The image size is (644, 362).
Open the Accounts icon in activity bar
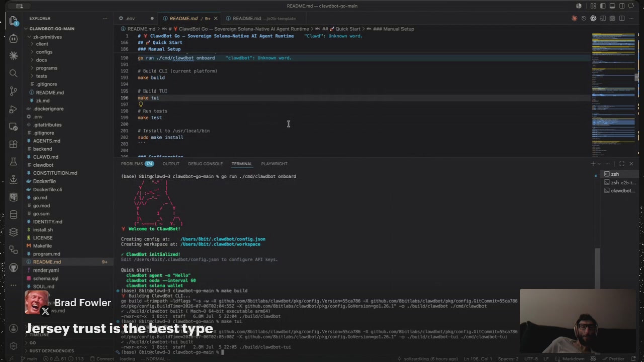pos(14,328)
